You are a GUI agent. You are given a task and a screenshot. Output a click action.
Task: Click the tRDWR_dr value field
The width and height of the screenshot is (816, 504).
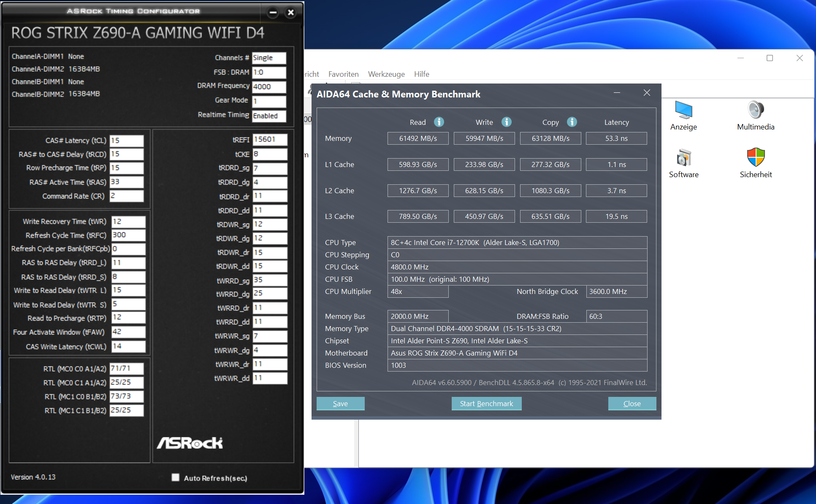click(270, 252)
